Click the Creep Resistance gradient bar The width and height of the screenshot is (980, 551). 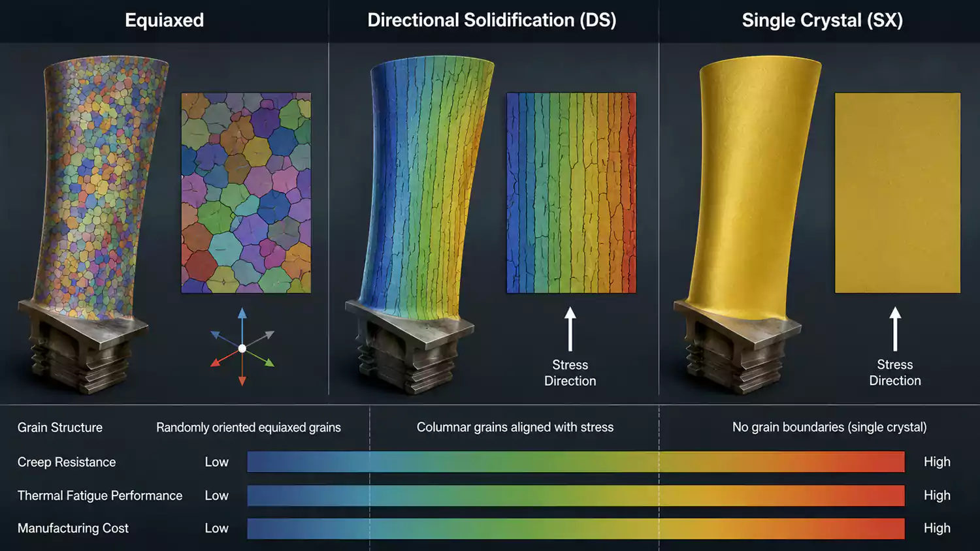tap(576, 462)
